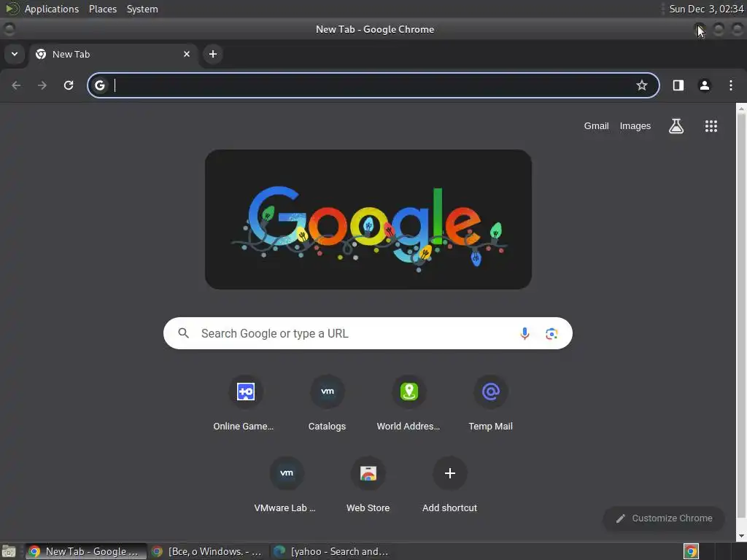
Task: Close the New Tab tab
Action: pyautogui.click(x=187, y=54)
